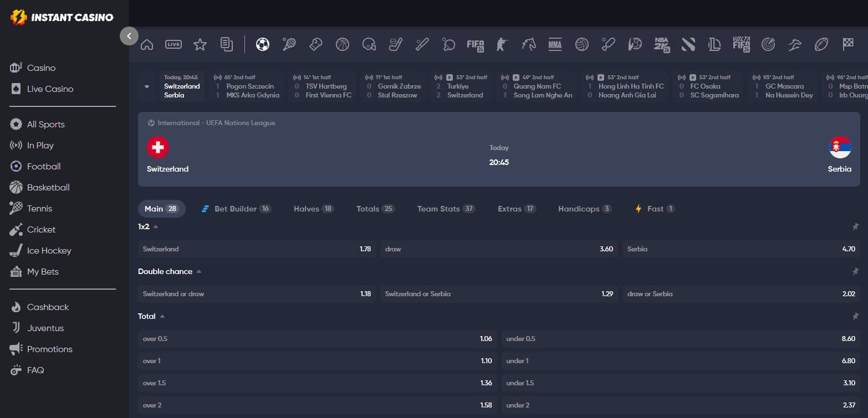Open the Team Stats tab
Screen dimensions: 868x418
[446, 209]
